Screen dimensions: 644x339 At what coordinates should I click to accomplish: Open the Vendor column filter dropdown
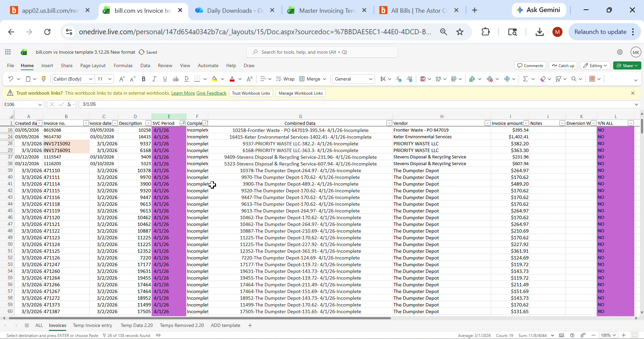[x=488, y=124]
